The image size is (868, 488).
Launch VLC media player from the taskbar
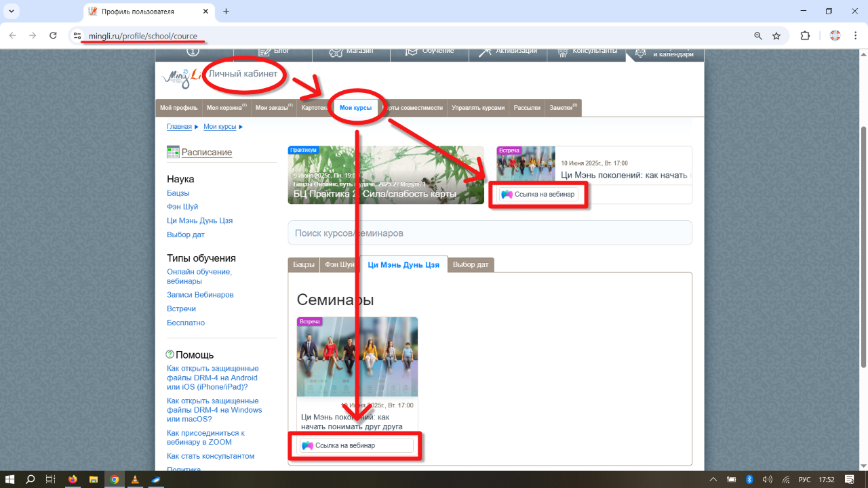(x=135, y=479)
